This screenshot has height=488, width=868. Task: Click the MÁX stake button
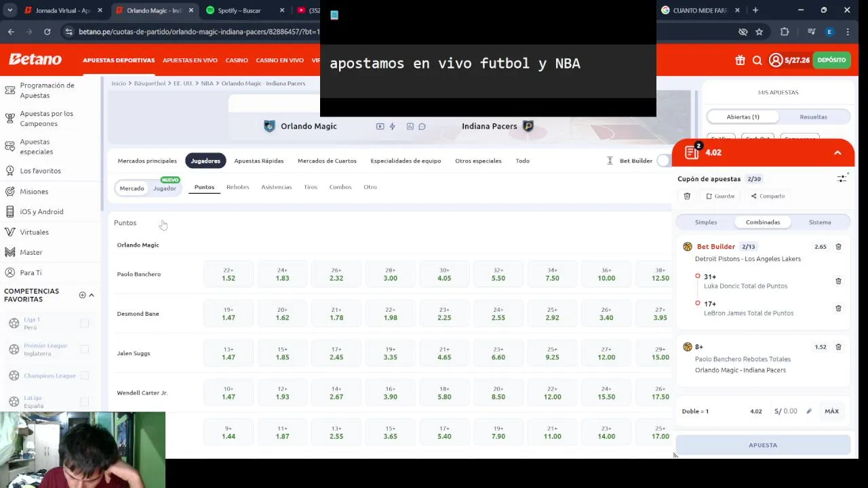point(831,411)
